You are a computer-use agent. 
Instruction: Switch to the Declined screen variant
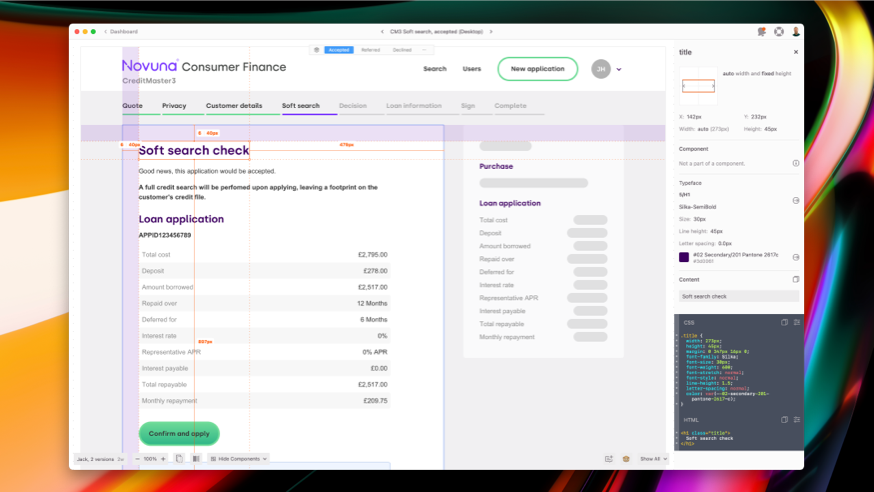tap(401, 49)
